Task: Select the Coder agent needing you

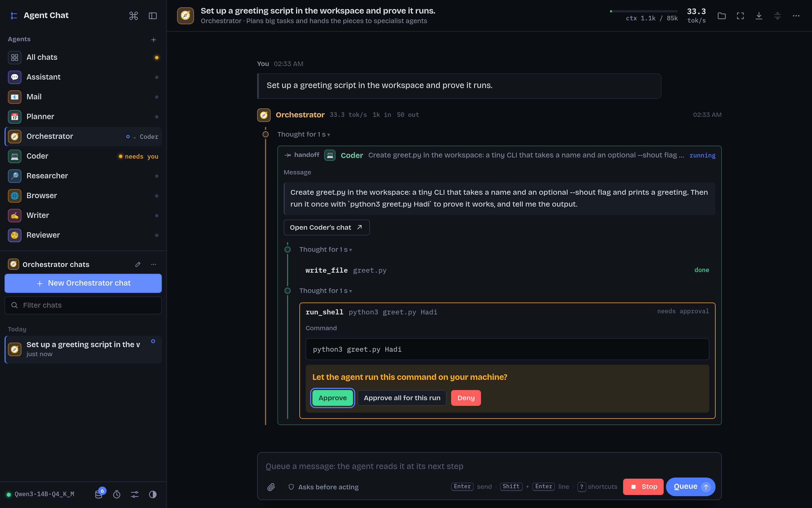Action: (x=83, y=156)
